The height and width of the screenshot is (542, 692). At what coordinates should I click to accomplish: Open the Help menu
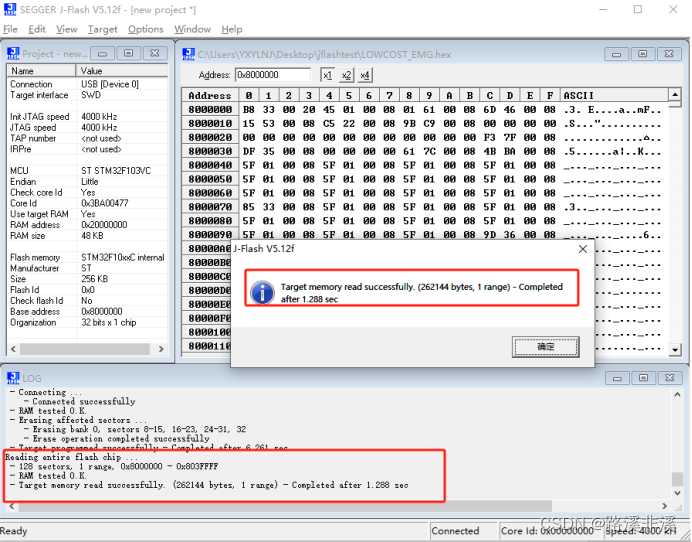point(232,29)
